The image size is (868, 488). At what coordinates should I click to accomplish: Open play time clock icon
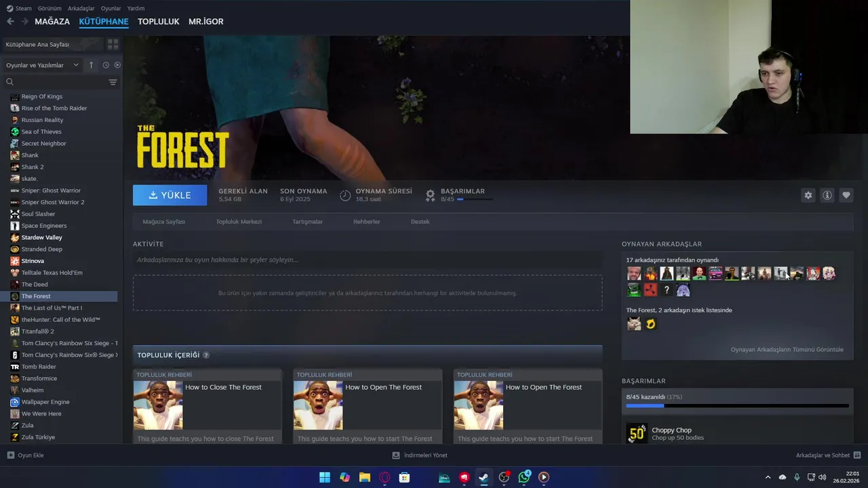click(345, 195)
